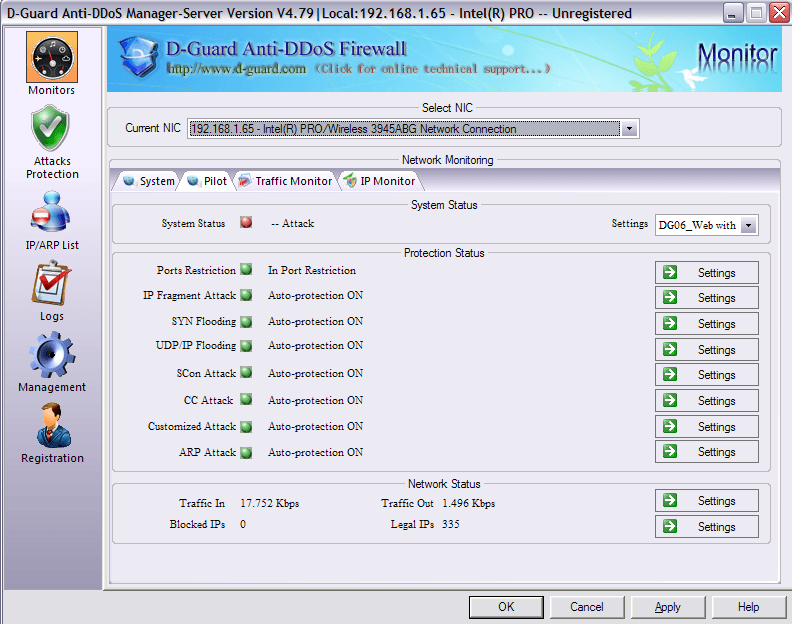Click green arrow icon for UDP/IP Flooding settings
Image resolution: width=792 pixels, height=624 pixels.
pyautogui.click(x=670, y=349)
